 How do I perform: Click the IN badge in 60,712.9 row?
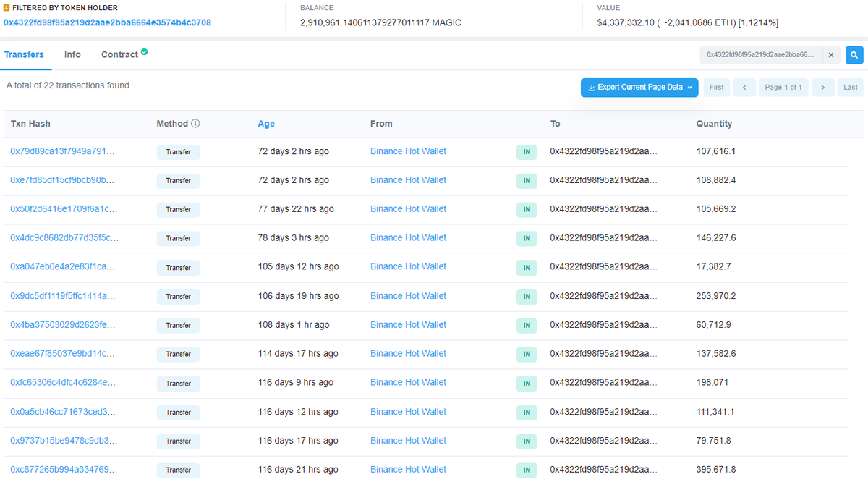(x=527, y=326)
